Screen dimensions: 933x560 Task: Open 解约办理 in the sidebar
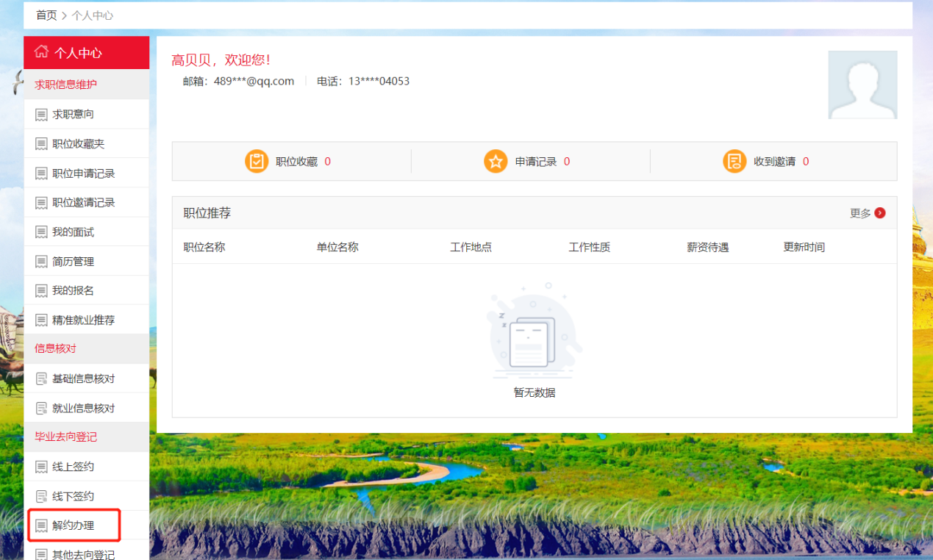point(73,525)
